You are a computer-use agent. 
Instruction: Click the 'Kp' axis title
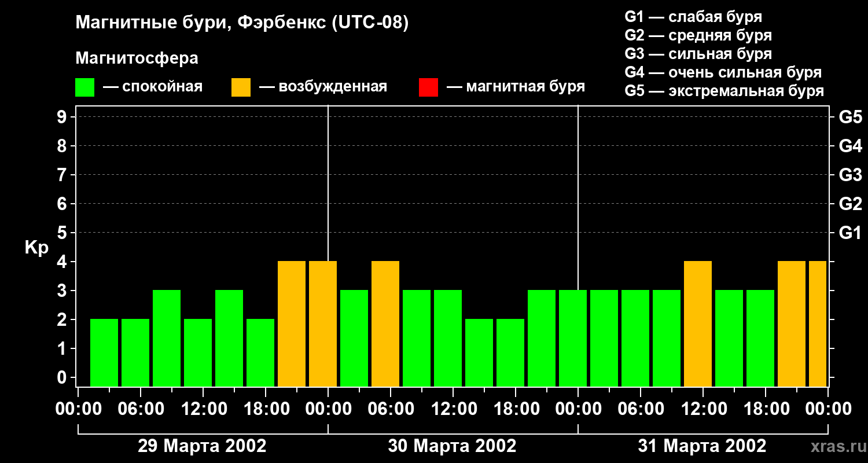tap(36, 248)
